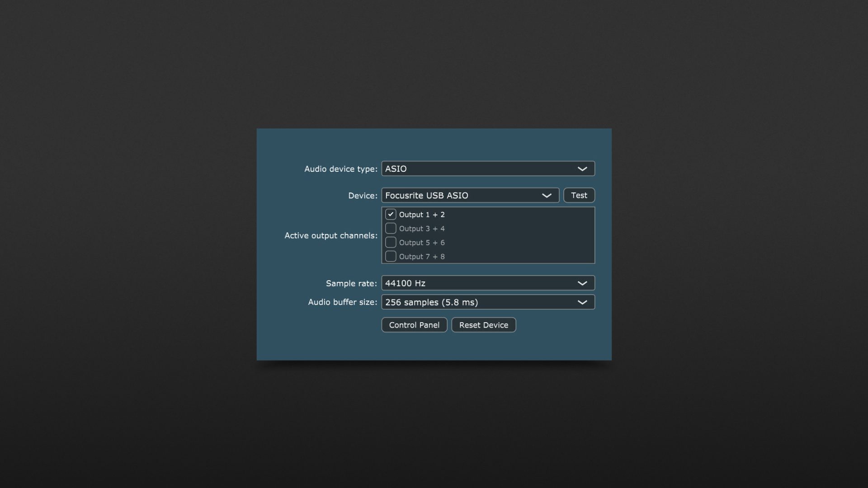Open the Audio device type dropdown
Screen dimensions: 868x488
click(479, 169)
